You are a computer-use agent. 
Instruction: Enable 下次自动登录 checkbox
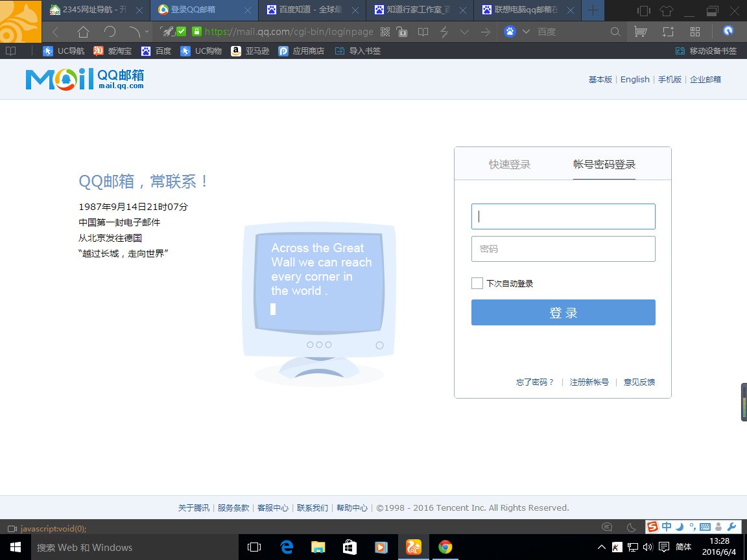click(x=477, y=283)
